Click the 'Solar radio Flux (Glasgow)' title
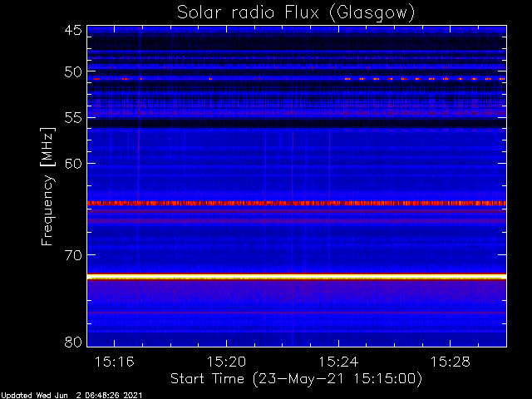 coord(296,12)
